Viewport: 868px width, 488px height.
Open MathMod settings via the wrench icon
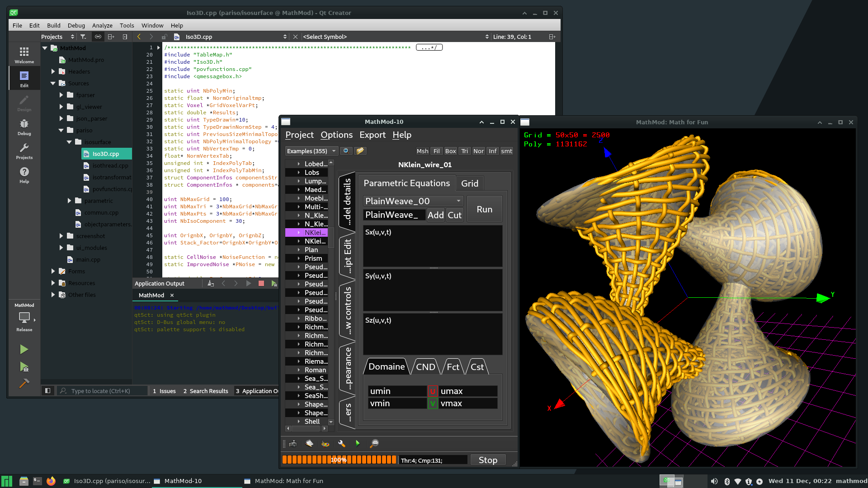coord(341,443)
